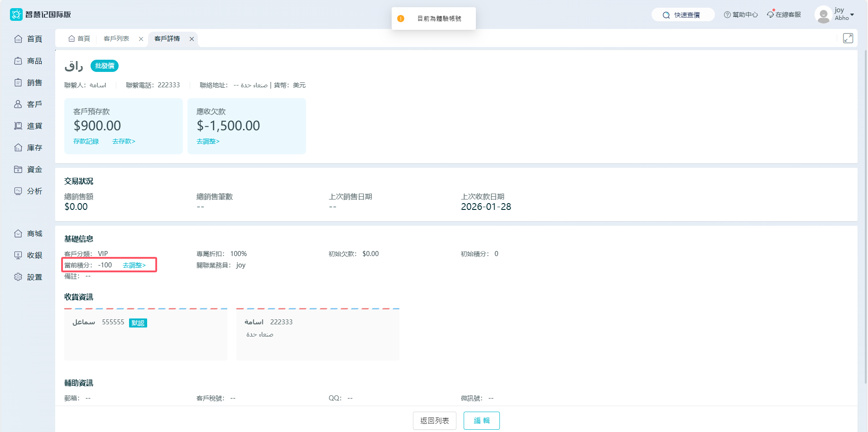Open the 存款記錄 deposit records link

pos(86,142)
